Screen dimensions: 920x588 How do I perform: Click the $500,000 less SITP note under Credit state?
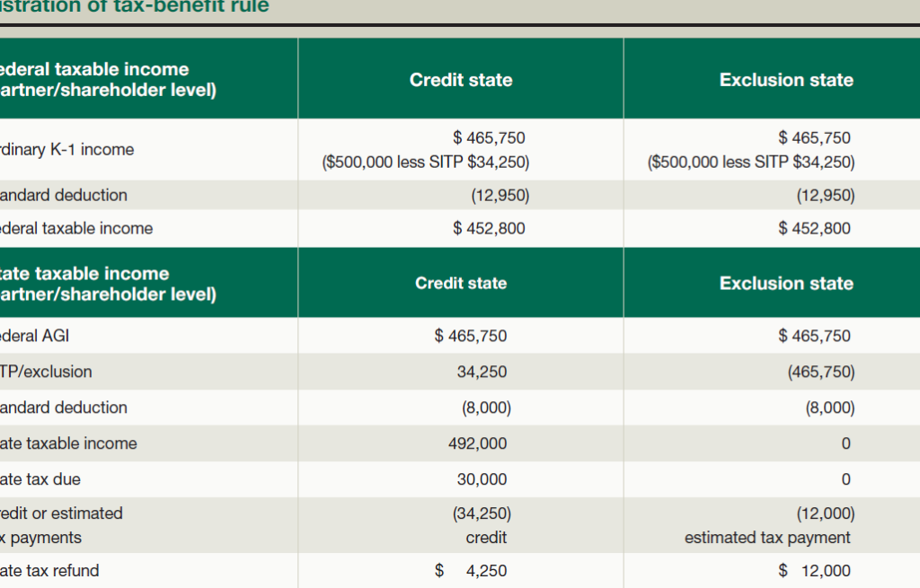tap(425, 162)
